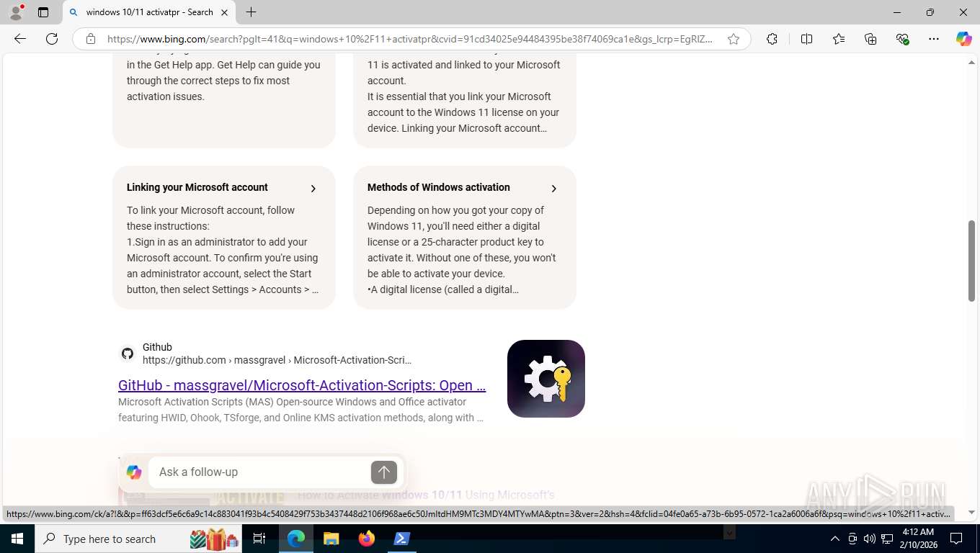Click the address bar URL

click(409, 39)
